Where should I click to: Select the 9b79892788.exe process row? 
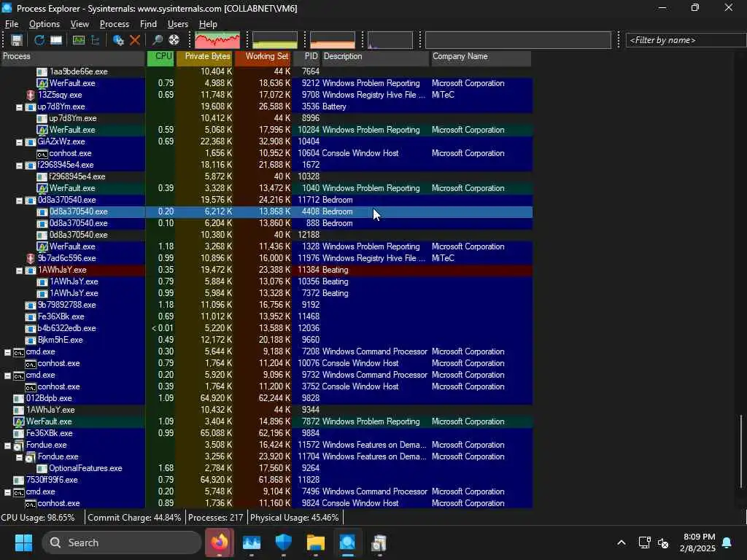[266, 305]
